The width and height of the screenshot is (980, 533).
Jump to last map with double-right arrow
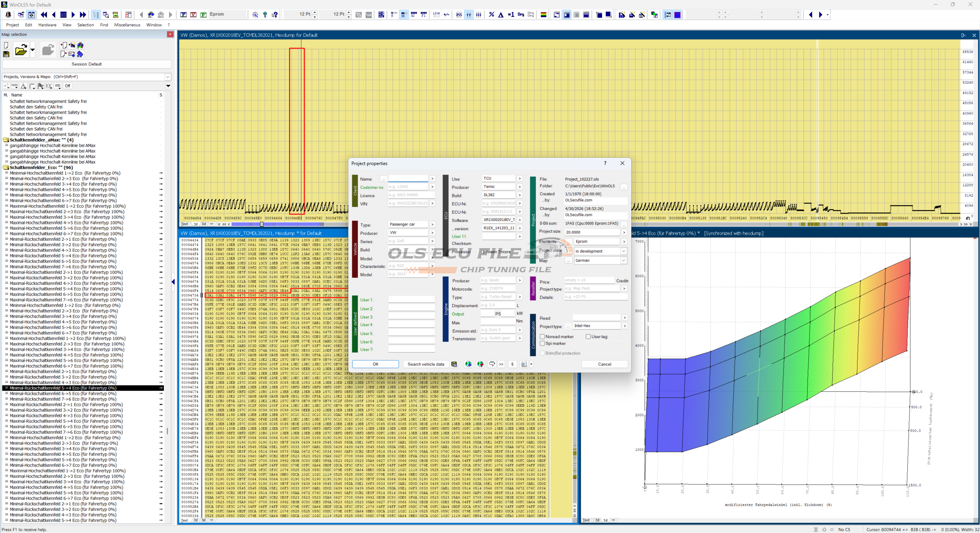[x=83, y=15]
